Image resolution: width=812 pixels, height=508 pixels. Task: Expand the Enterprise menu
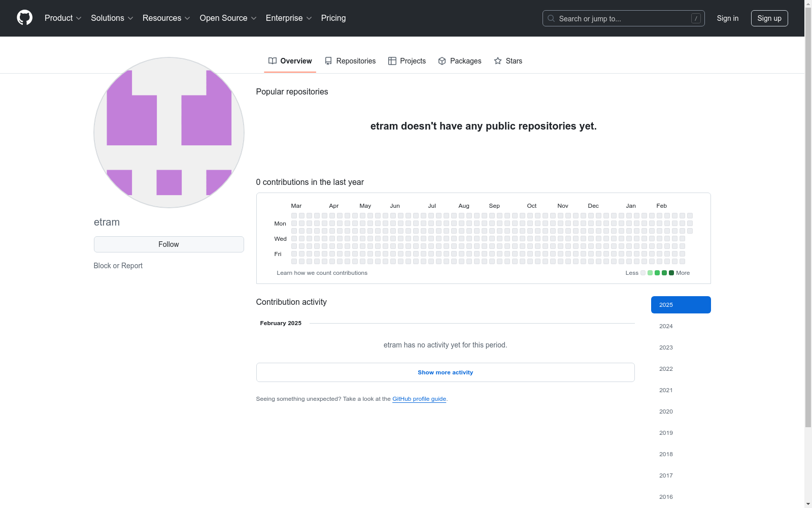(x=289, y=18)
